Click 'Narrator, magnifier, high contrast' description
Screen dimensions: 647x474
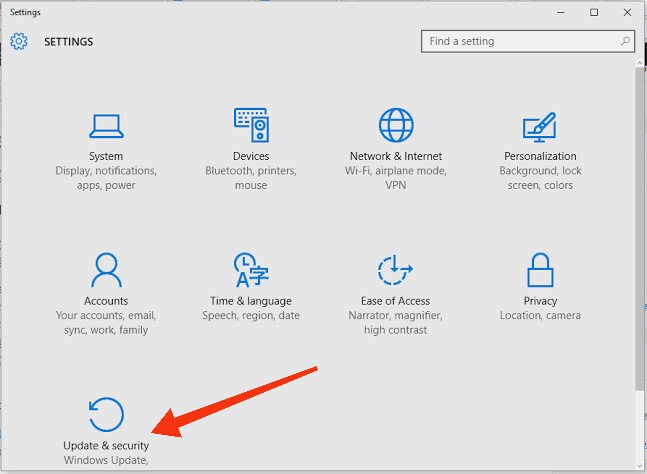point(395,323)
